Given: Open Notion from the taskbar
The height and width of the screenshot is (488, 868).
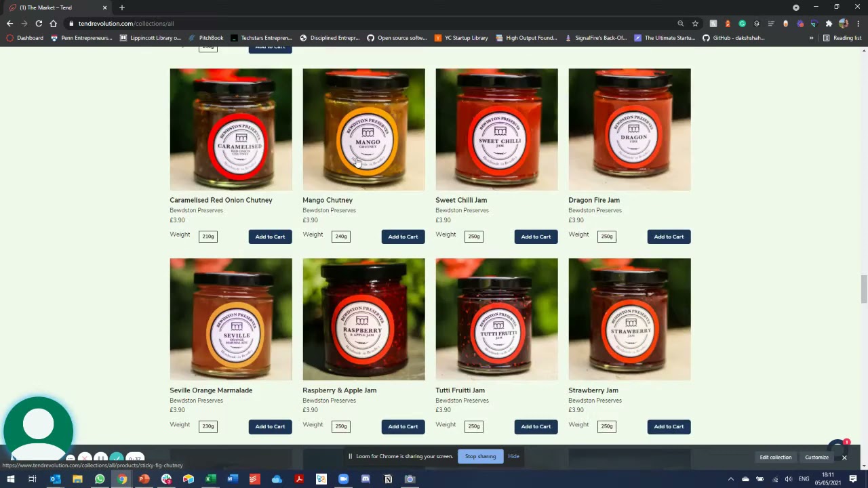Looking at the screenshot, I should point(388,479).
